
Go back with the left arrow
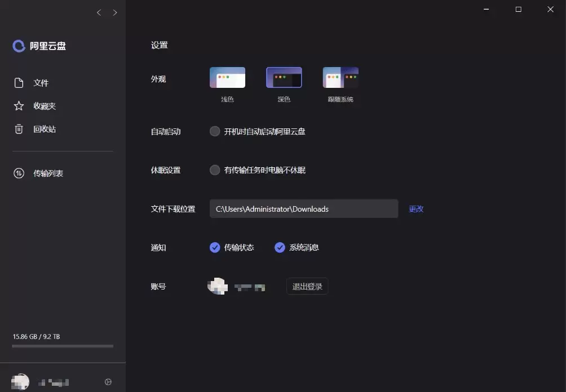99,12
